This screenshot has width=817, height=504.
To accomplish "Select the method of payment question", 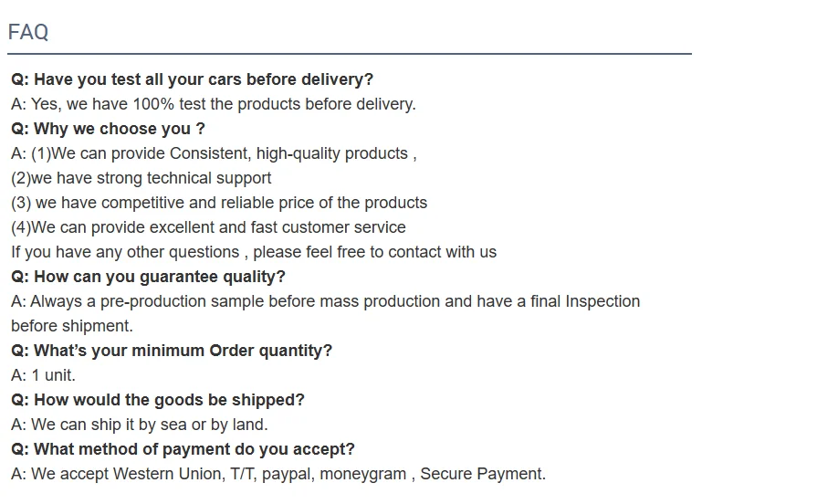I will [x=183, y=449].
